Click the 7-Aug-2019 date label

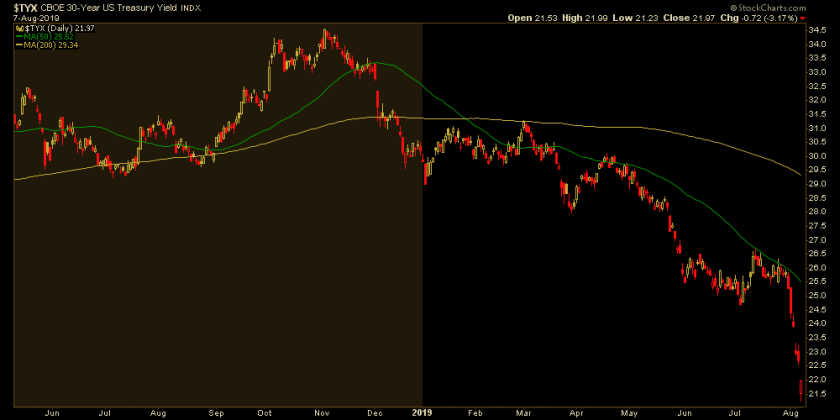(x=36, y=18)
